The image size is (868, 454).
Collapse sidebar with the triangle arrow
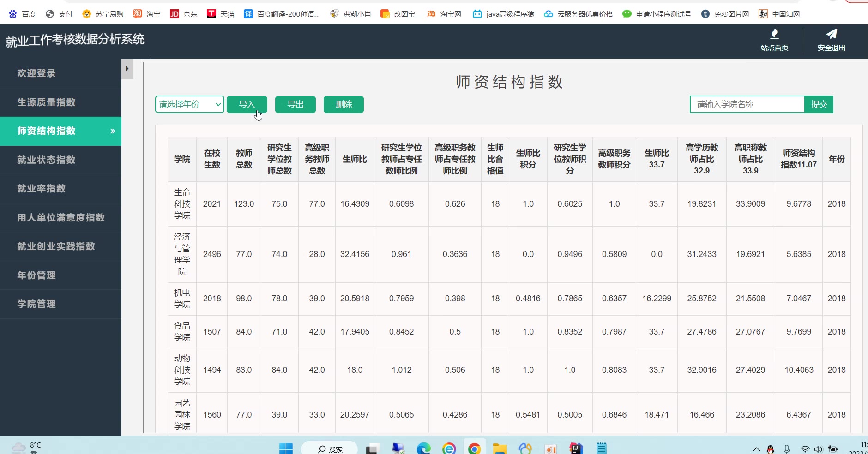[x=127, y=69]
